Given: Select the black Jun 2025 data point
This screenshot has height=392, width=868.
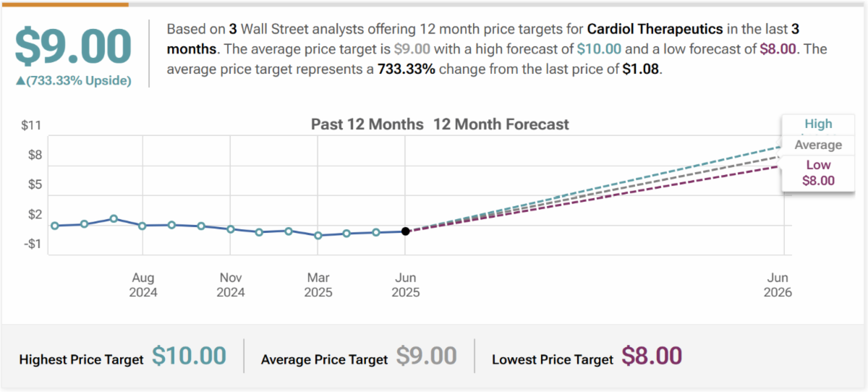Looking at the screenshot, I should point(406,231).
